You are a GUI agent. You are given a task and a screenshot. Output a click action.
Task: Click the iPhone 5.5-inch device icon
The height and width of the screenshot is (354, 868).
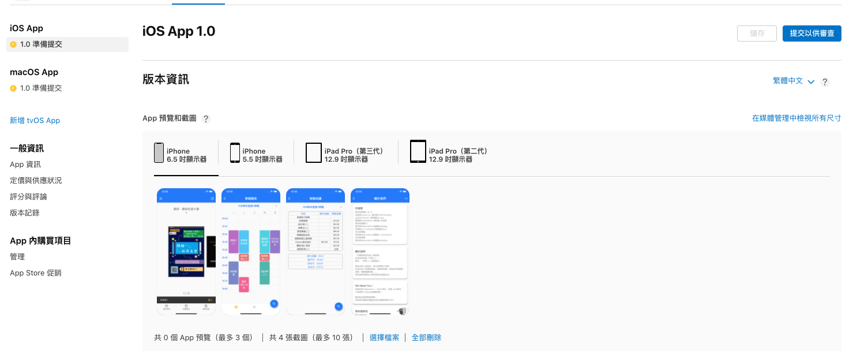tap(235, 153)
